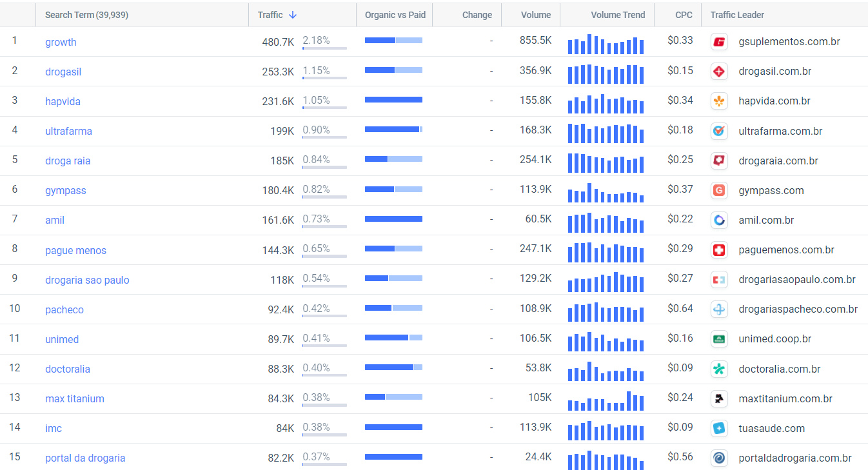
Task: Click the gympass.com traffic leader text
Action: pos(771,190)
